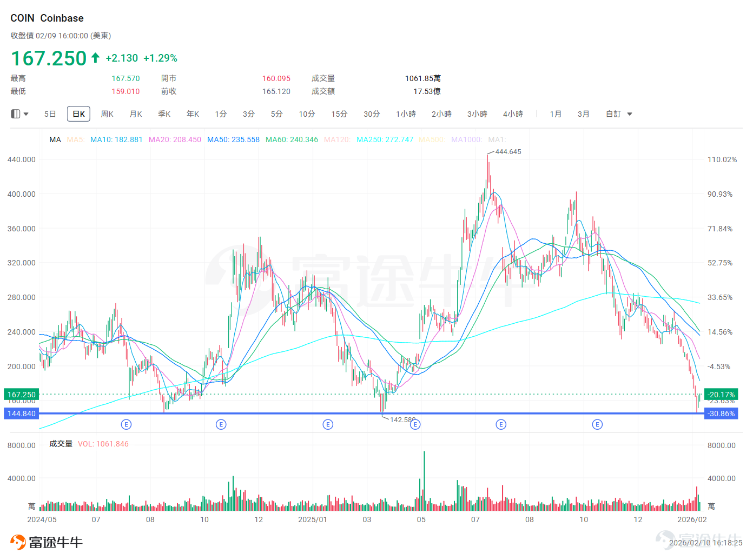Click the 最低 159.010 value

pyautogui.click(x=125, y=91)
